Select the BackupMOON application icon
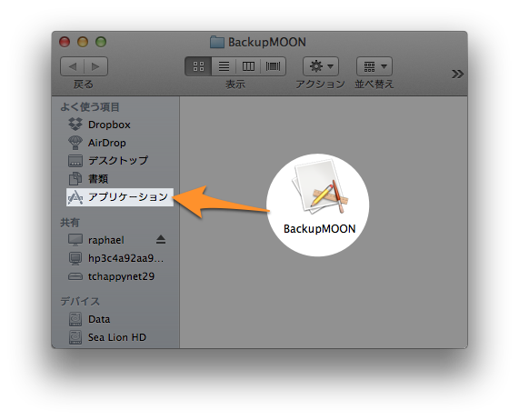 click(319, 198)
